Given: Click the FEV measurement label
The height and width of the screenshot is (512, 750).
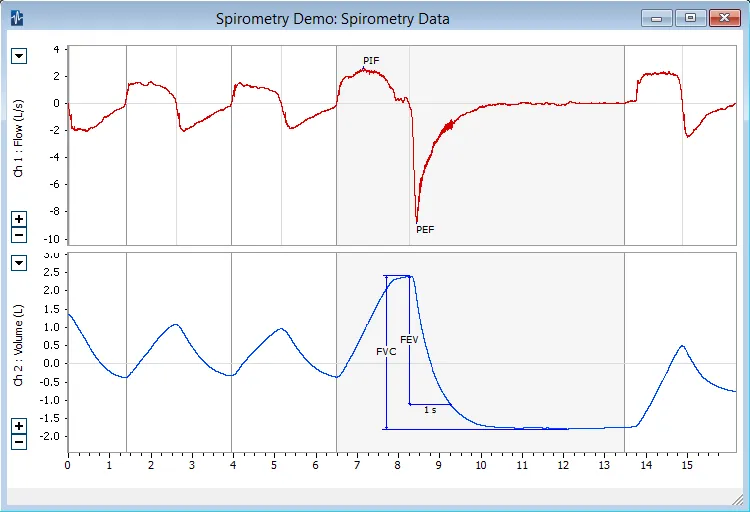Looking at the screenshot, I should pyautogui.click(x=409, y=340).
